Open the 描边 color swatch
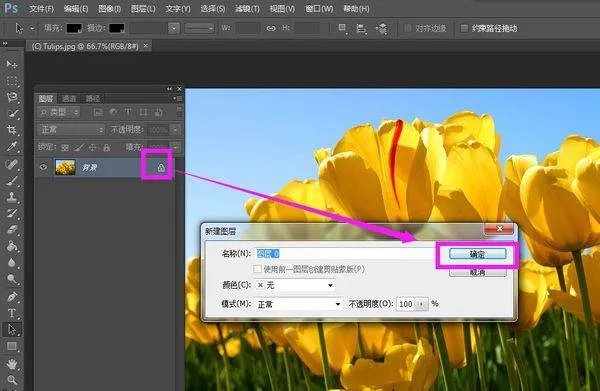Screen dimensions: 600x391 tap(117, 28)
